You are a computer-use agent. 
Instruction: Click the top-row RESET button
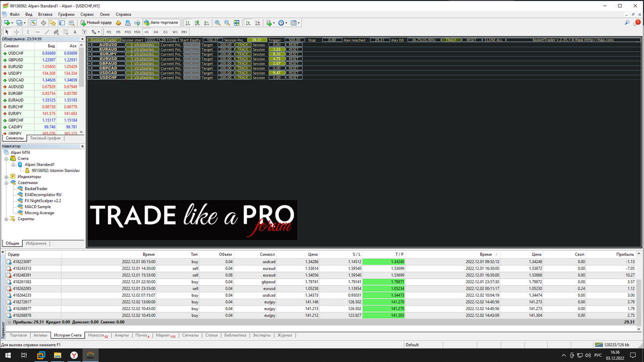471,40
